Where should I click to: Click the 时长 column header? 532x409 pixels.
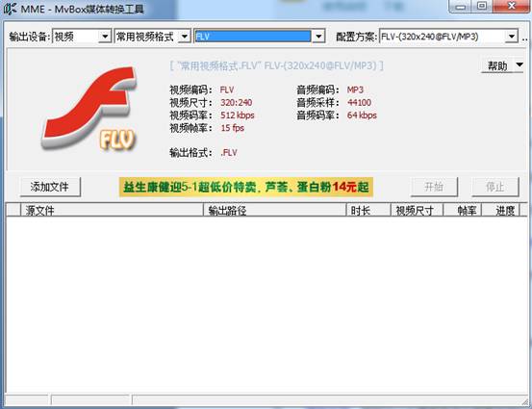point(368,211)
